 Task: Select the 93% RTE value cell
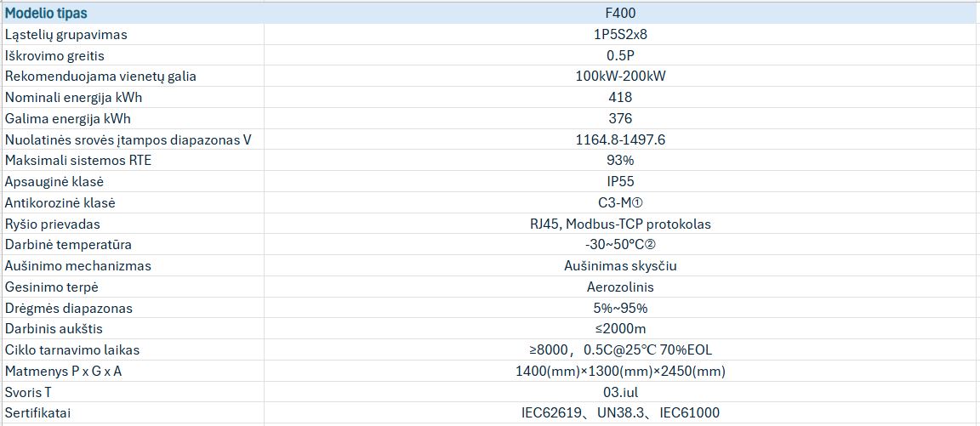pos(620,161)
